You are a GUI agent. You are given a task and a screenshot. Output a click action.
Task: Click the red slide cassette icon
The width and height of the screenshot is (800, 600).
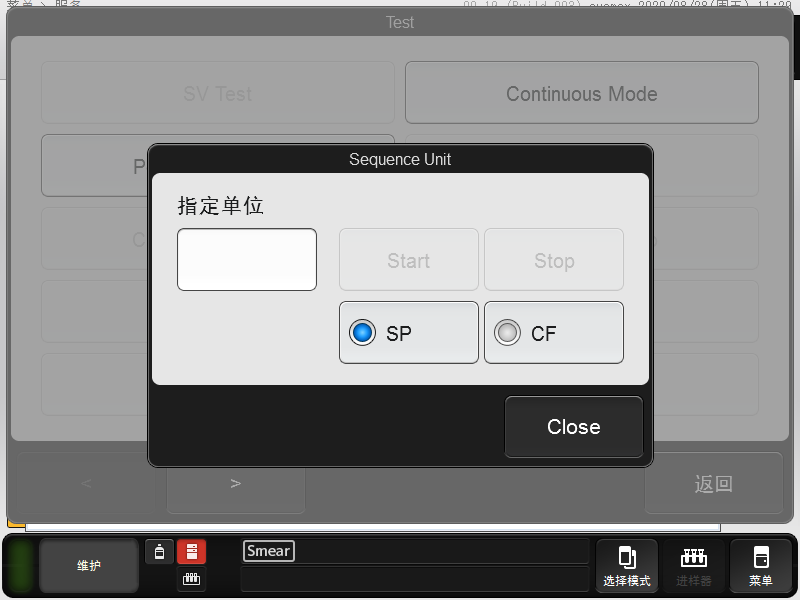191,552
